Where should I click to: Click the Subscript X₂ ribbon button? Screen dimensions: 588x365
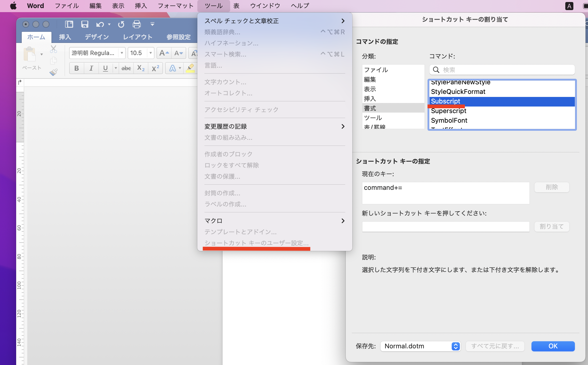[141, 68]
